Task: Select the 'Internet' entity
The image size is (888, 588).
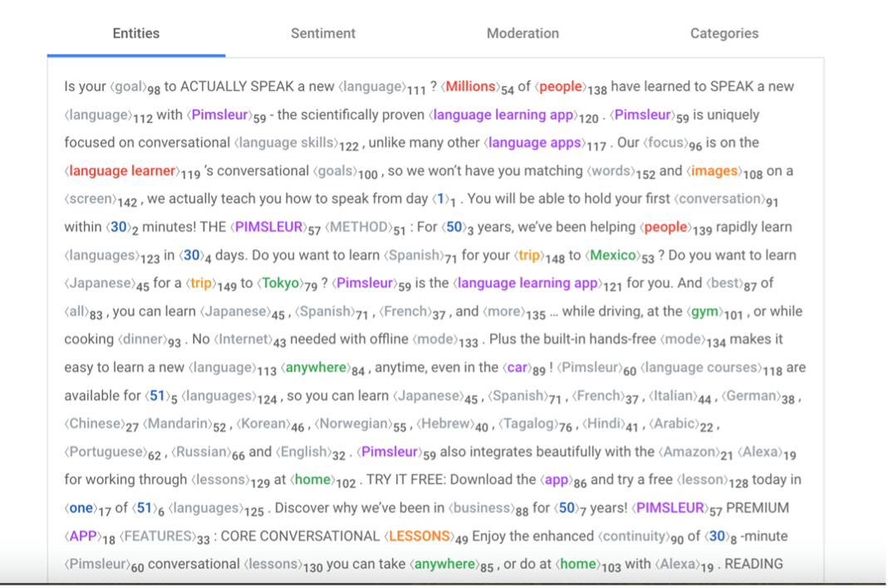Action: pyautogui.click(x=244, y=340)
